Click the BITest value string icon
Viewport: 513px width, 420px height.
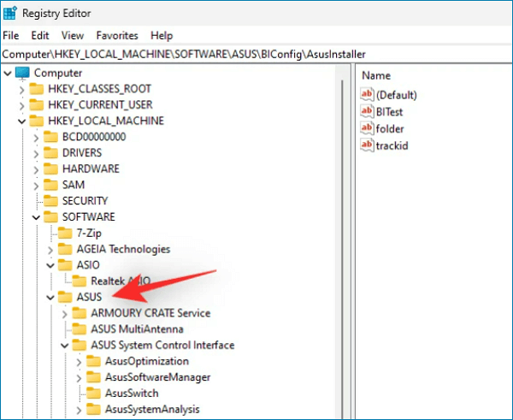pyautogui.click(x=367, y=111)
